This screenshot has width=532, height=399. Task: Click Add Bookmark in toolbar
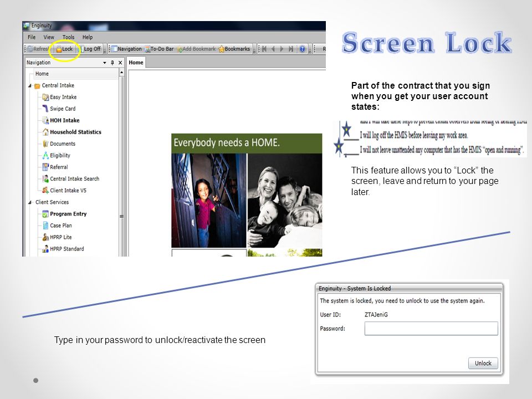click(196, 49)
